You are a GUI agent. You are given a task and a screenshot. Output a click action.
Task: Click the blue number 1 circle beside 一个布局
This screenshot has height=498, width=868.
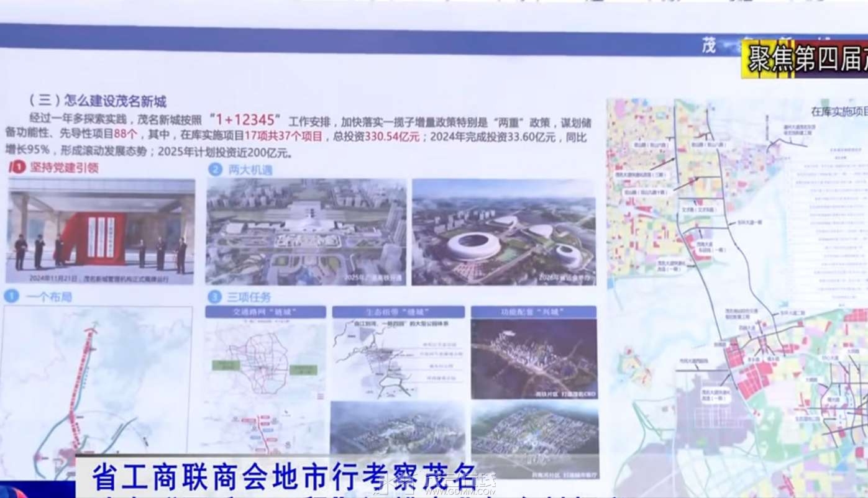tap(11, 297)
